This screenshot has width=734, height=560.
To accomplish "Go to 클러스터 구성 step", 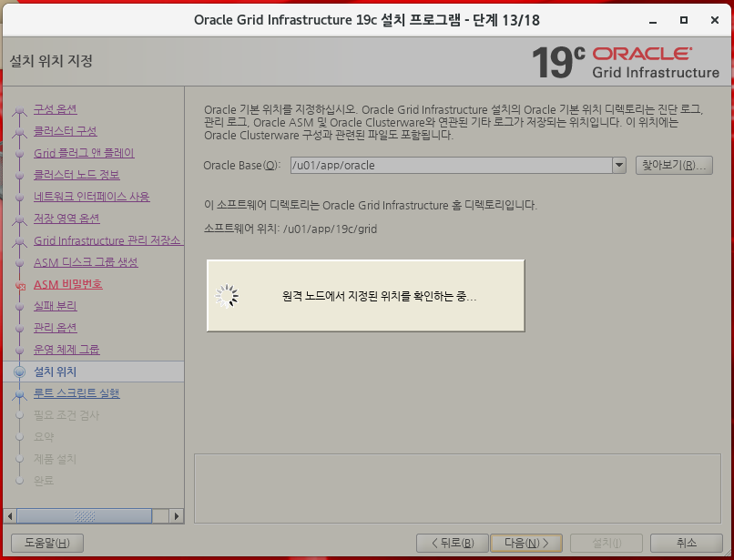I will pos(66,131).
